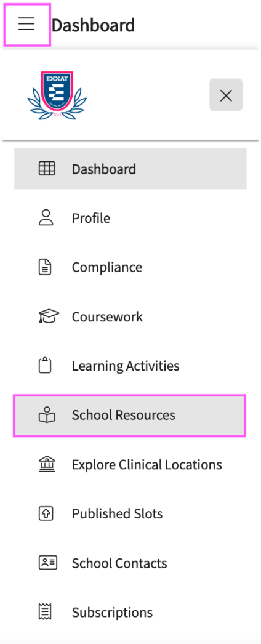This screenshot has width=261, height=644.
Task: Close the side navigation with X button
Action: tap(226, 95)
